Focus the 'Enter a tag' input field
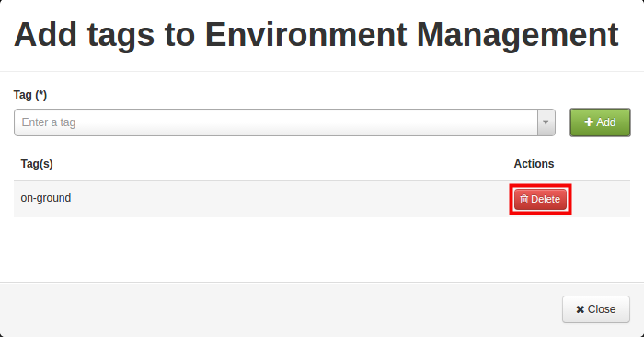 (x=276, y=122)
